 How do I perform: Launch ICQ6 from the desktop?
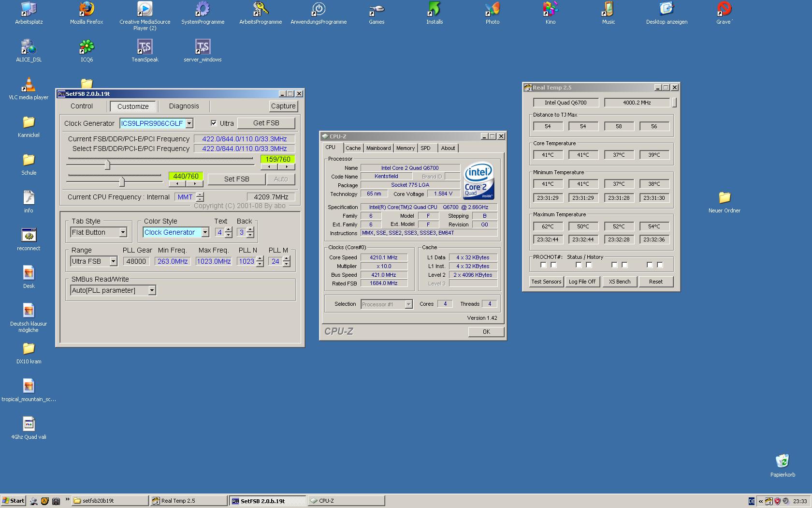pos(87,50)
